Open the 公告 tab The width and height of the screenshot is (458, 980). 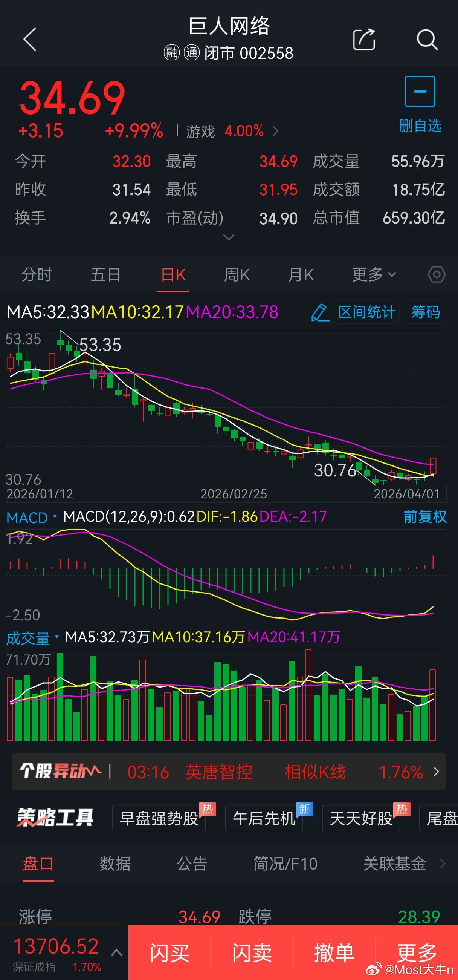(x=192, y=864)
